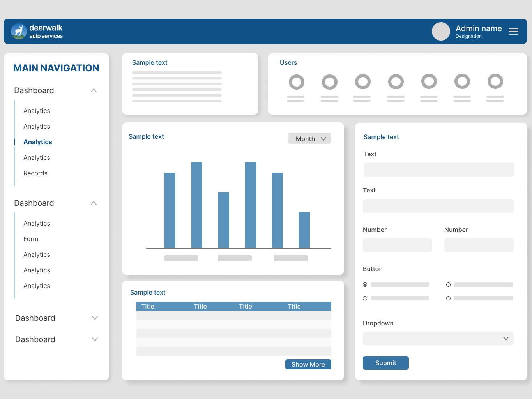Click the left Number input field
This screenshot has width=532, height=399.
[x=398, y=245]
